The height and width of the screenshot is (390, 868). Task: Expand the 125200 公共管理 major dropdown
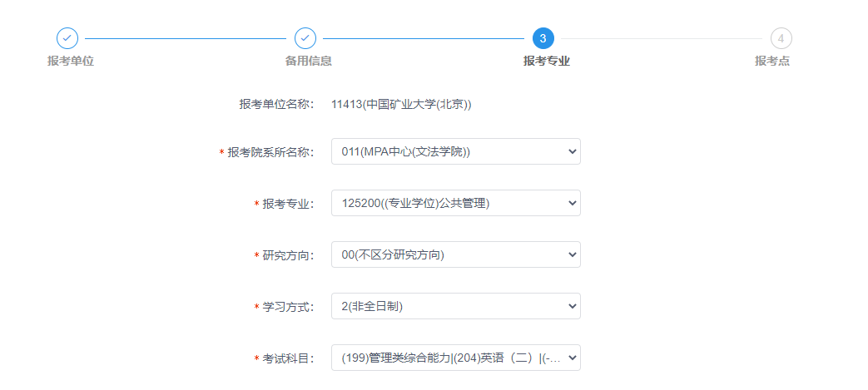pos(455,203)
